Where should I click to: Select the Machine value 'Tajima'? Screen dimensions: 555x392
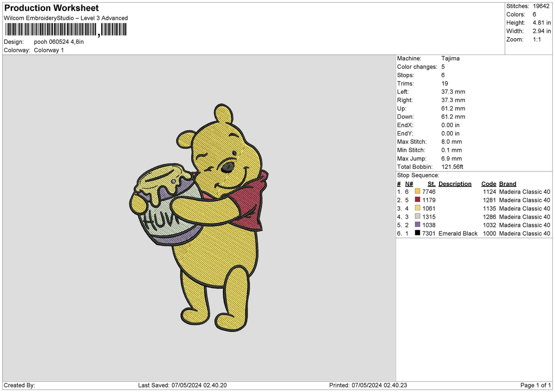pyautogui.click(x=450, y=59)
